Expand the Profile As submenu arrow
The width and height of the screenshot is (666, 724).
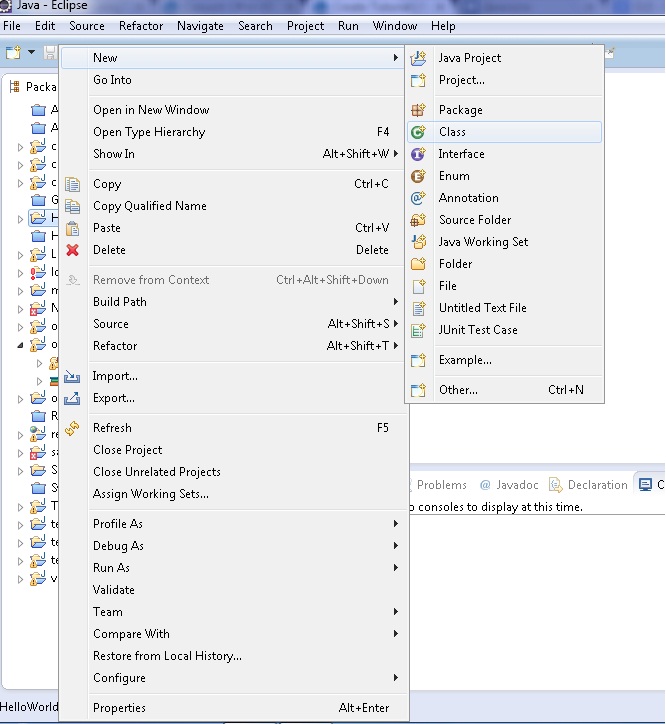pos(396,524)
